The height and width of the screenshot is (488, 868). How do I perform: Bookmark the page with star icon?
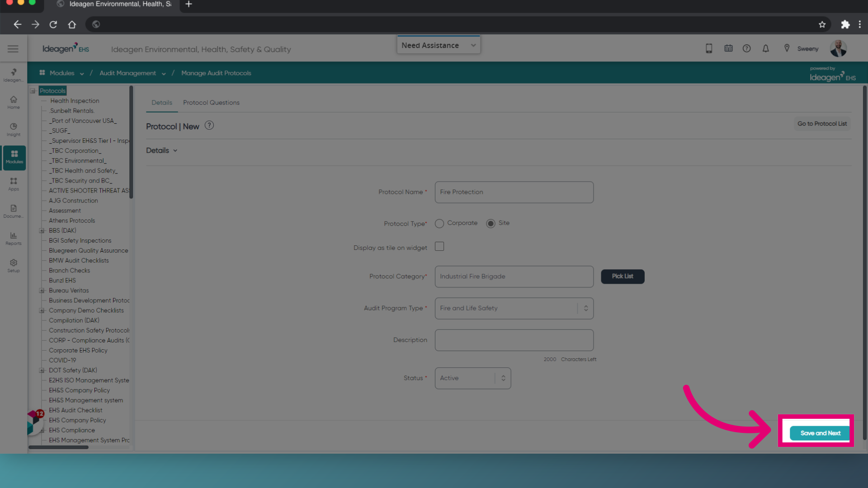click(x=822, y=24)
